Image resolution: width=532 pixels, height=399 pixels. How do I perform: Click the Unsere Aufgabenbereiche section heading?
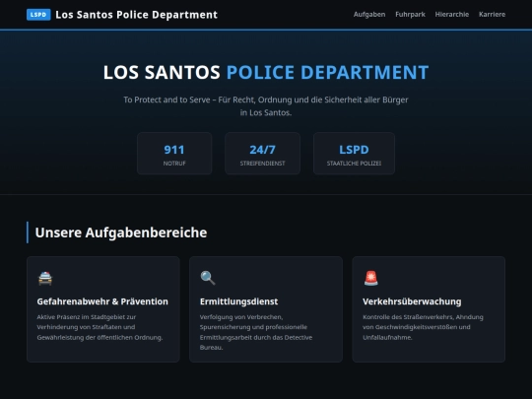tap(121, 233)
